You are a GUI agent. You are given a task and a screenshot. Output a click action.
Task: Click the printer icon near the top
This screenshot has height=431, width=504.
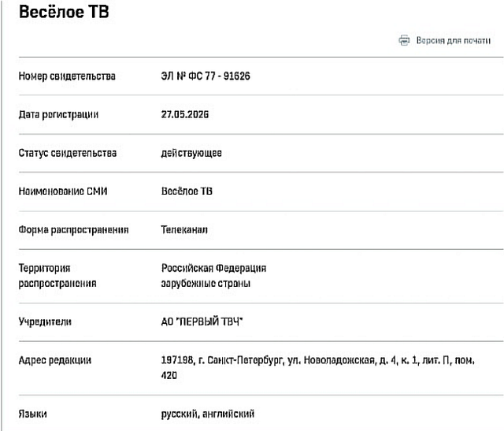coord(404,40)
